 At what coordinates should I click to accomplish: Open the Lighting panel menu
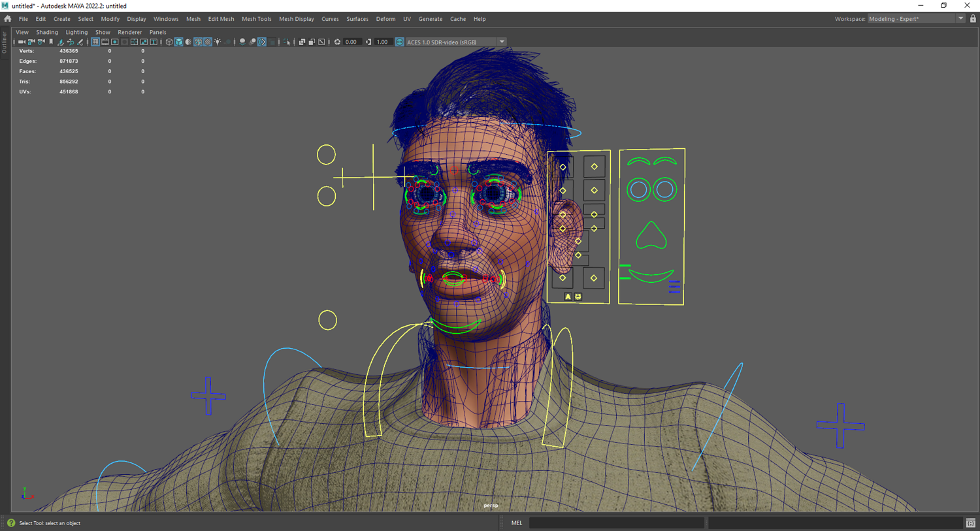(x=76, y=32)
